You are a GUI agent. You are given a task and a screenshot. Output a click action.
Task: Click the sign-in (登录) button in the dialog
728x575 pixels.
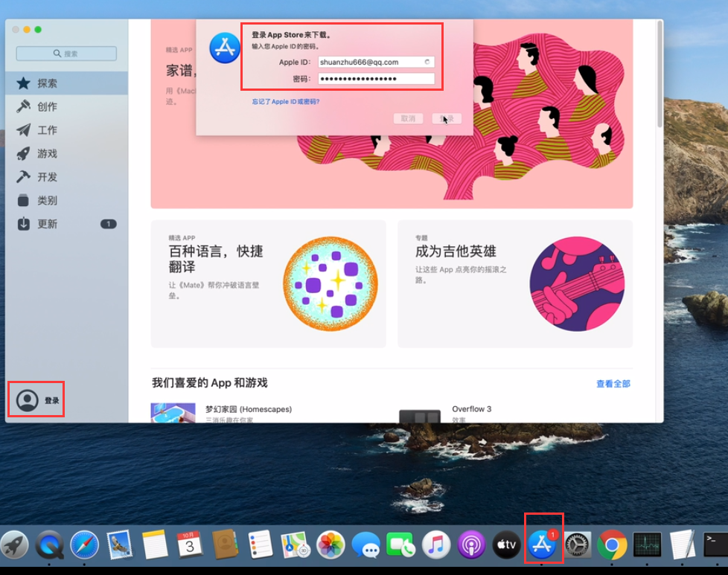tap(447, 119)
